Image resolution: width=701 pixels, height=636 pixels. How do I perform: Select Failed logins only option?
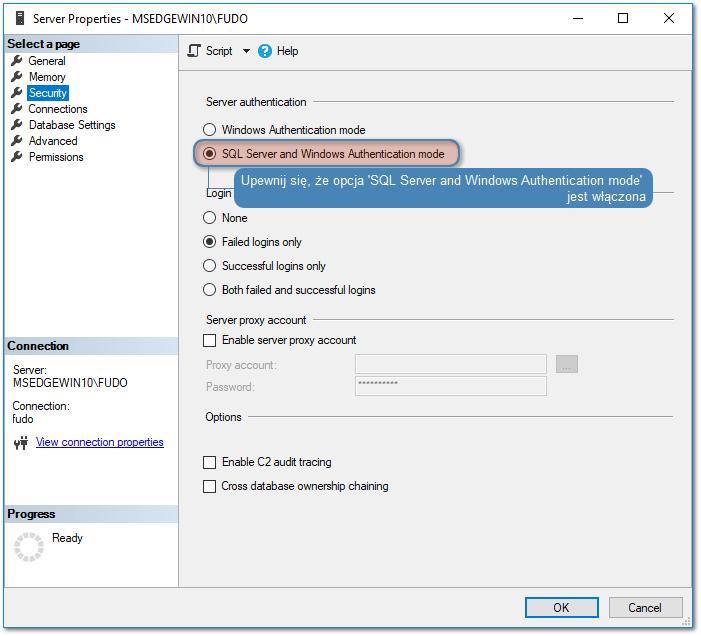click(209, 242)
